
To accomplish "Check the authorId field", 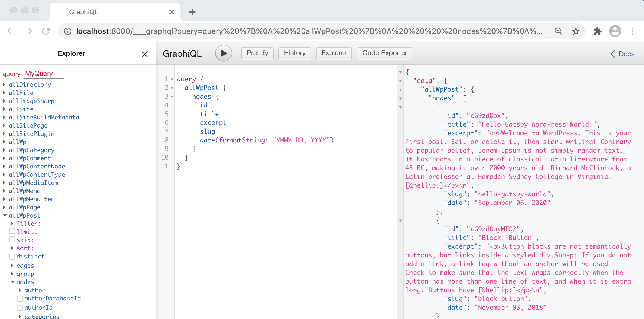I will (x=20, y=308).
